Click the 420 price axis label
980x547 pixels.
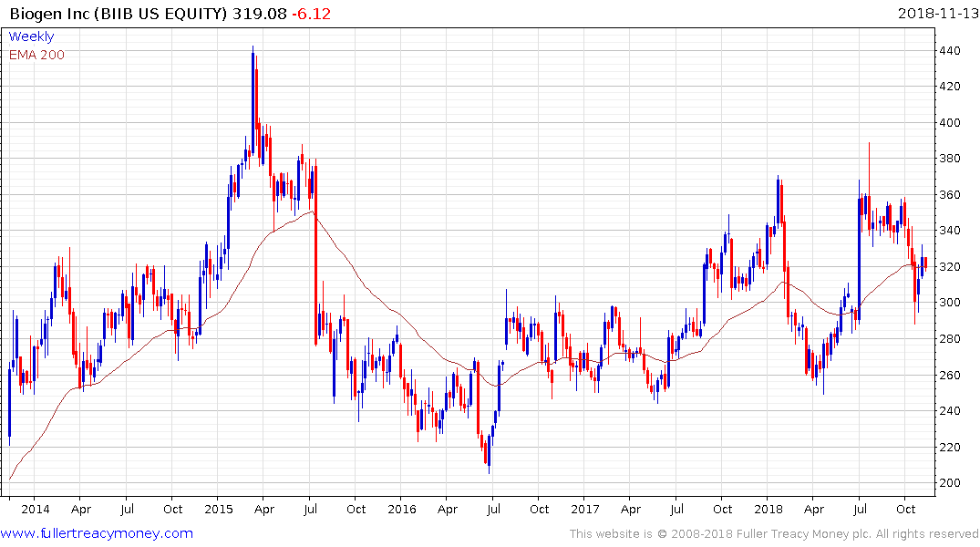pyautogui.click(x=950, y=87)
